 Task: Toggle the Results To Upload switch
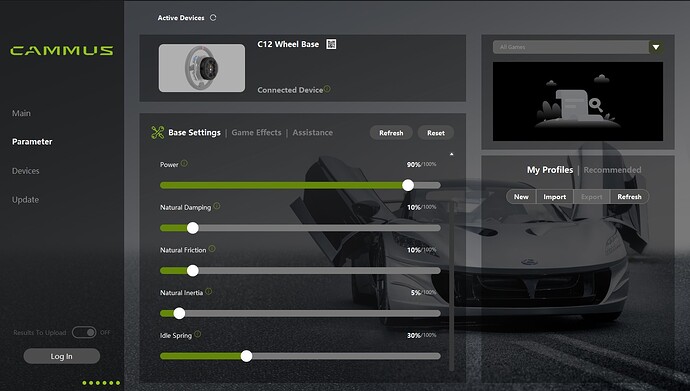pyautogui.click(x=84, y=332)
